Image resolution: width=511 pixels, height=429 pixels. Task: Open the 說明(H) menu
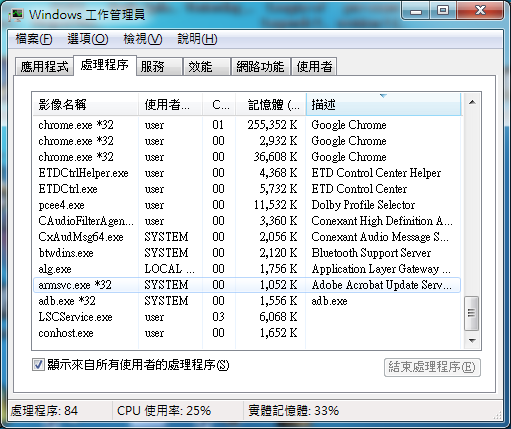click(x=197, y=39)
